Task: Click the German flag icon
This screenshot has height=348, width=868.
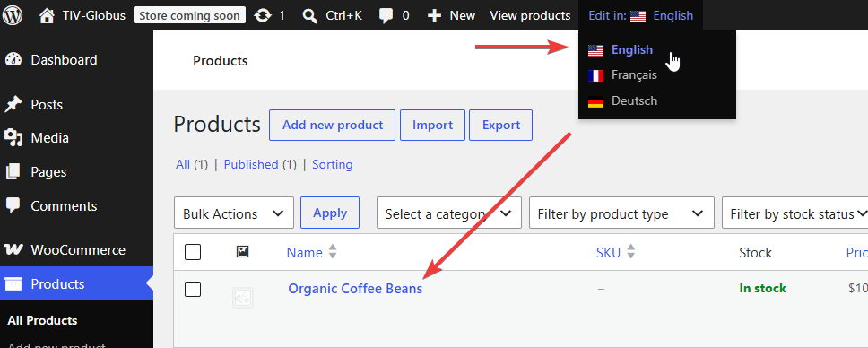Action: (x=595, y=101)
